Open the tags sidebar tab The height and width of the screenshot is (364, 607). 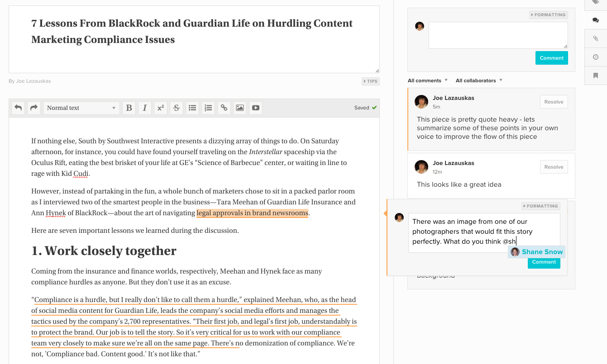pyautogui.click(x=596, y=4)
